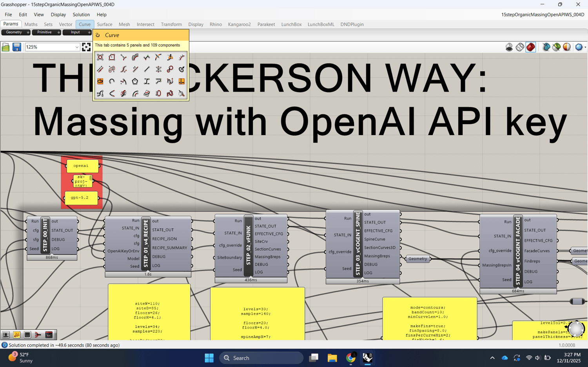Toggle wireframe preview mode

point(520,47)
